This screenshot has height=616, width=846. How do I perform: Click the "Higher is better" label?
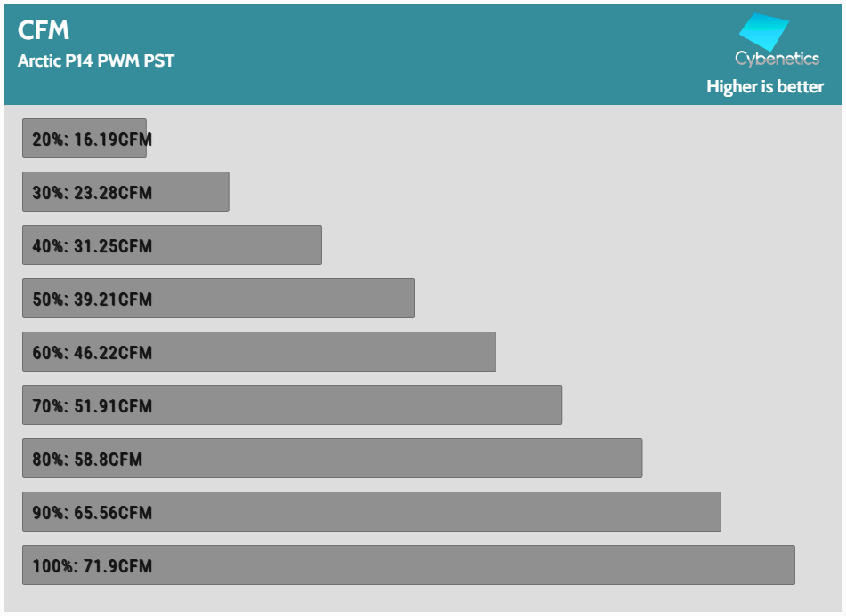(x=765, y=87)
